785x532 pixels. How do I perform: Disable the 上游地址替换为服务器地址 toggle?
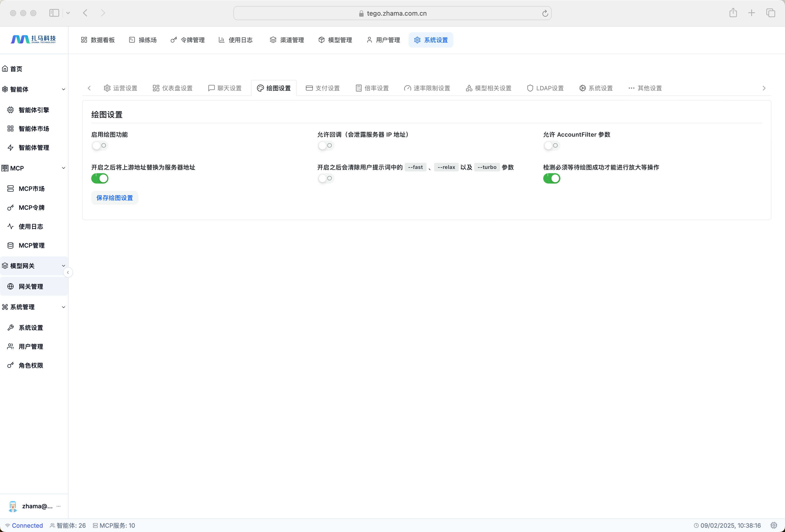(100, 178)
